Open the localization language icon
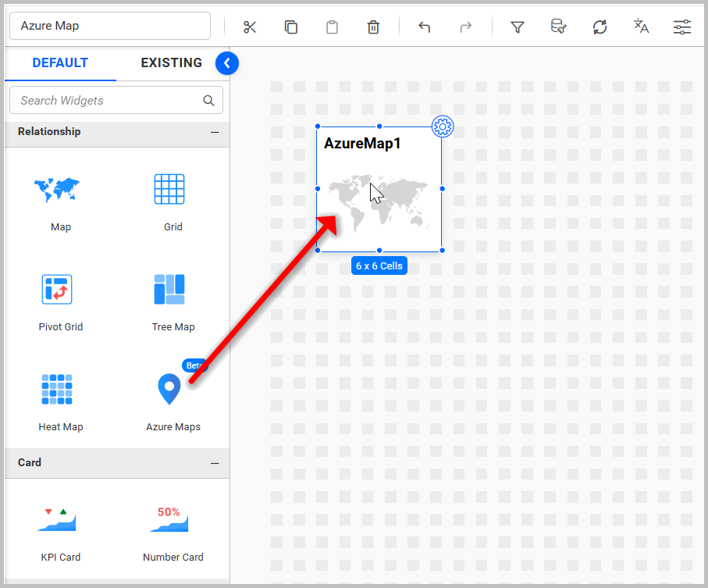 coord(640,27)
